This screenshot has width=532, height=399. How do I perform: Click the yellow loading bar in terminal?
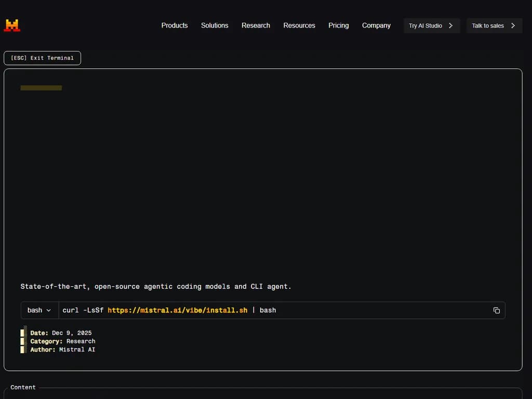[41, 87]
